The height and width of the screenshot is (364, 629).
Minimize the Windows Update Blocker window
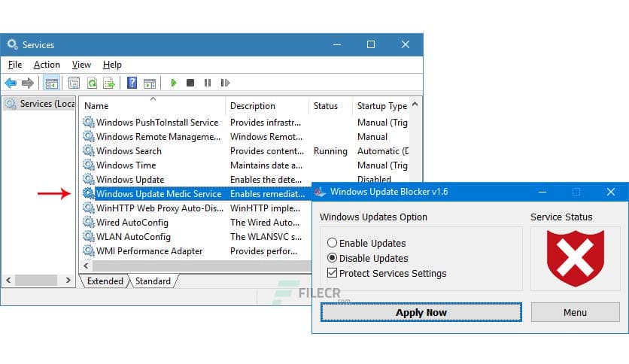coord(542,192)
